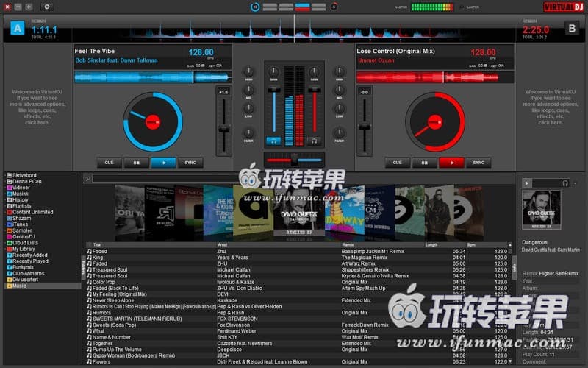Image resolution: width=588 pixels, height=368 pixels.
Task: Click right deck LOW EQ knob
Action: [340, 108]
